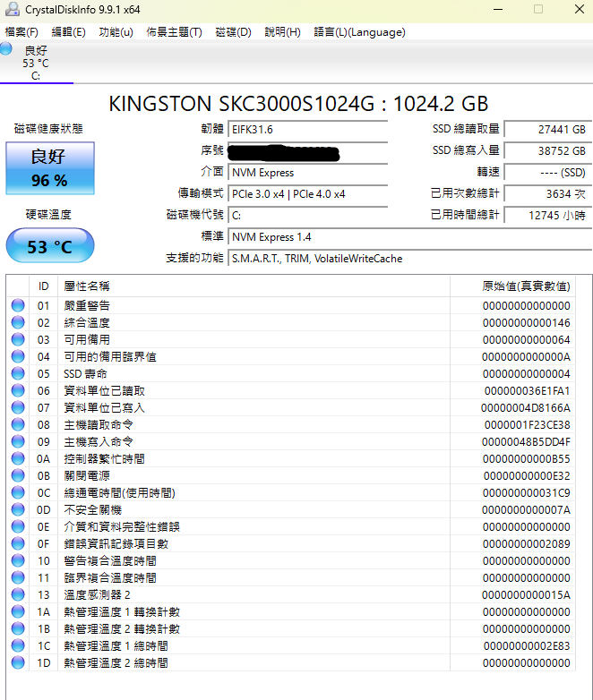The image size is (593, 700).
Task: Click the 硬碟溫度 label
Action: [48, 215]
